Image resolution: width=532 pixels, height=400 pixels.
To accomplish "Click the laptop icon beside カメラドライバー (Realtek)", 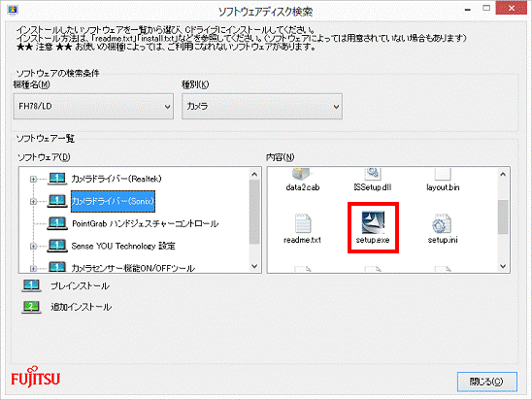I will [57, 179].
